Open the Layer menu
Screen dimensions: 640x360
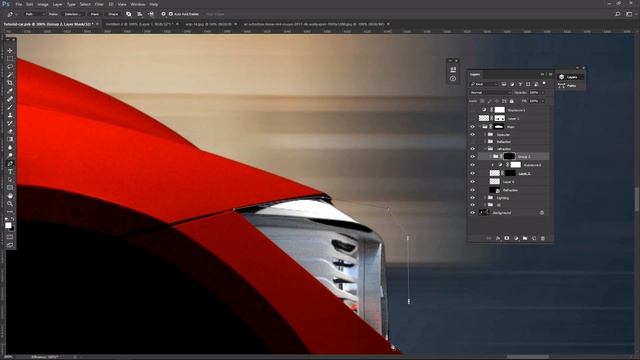point(58,4)
